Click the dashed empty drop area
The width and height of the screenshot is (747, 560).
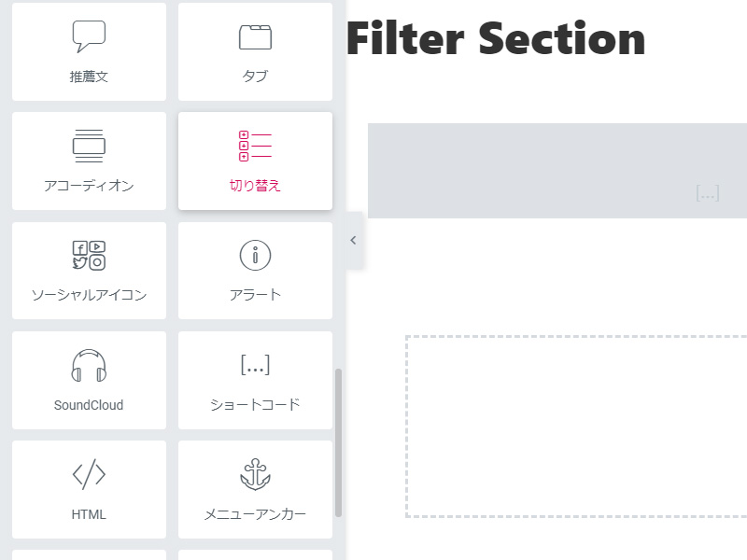point(576,427)
